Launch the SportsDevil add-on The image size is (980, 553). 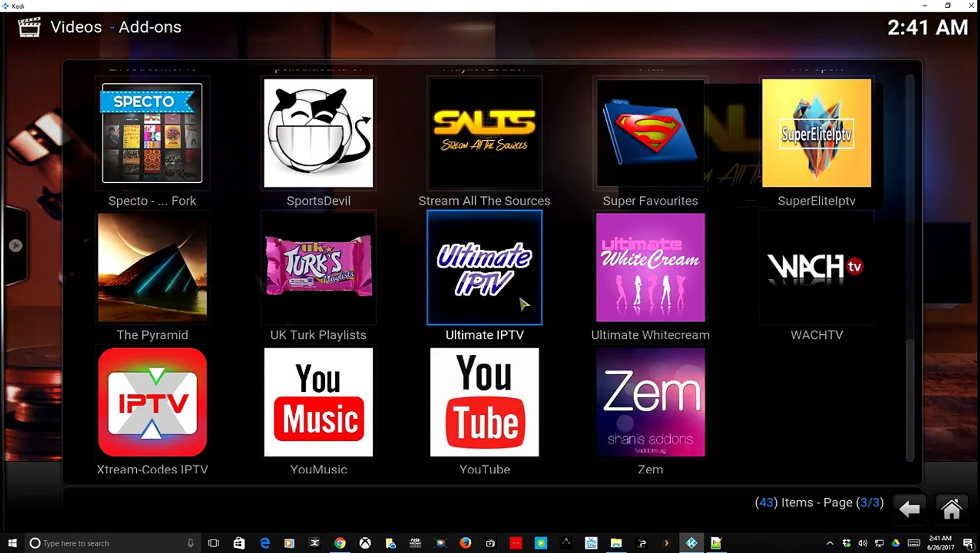point(318,133)
